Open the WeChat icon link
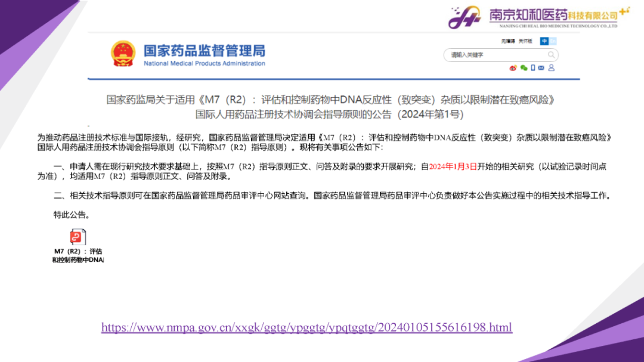Screen dimensions: 644x362 (x=523, y=68)
